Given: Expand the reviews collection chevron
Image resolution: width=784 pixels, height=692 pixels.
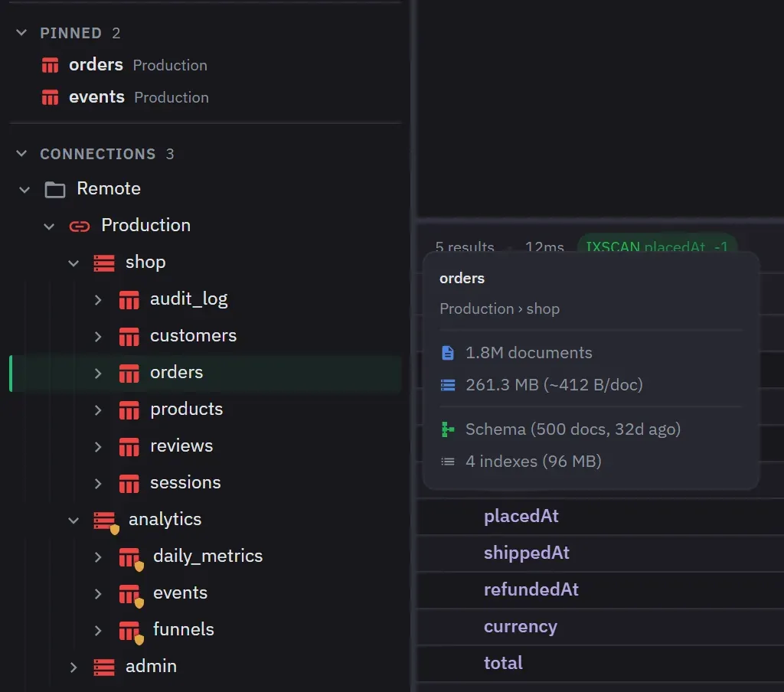Looking at the screenshot, I should pos(98,446).
